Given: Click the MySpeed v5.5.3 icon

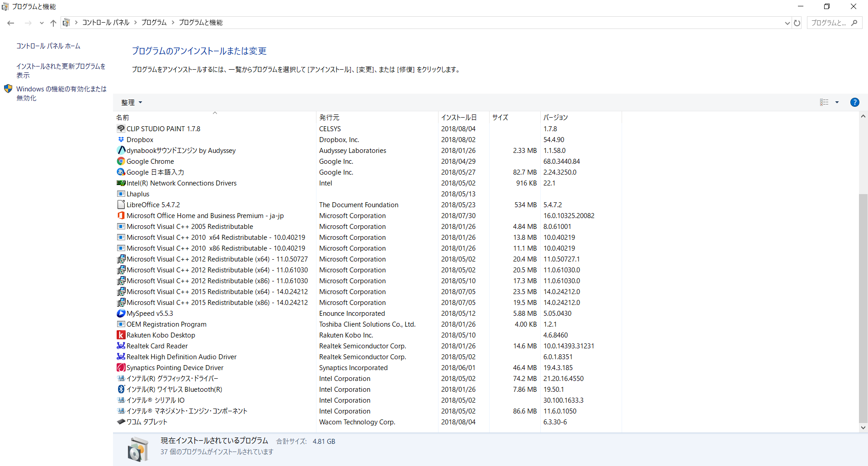Looking at the screenshot, I should click(121, 314).
